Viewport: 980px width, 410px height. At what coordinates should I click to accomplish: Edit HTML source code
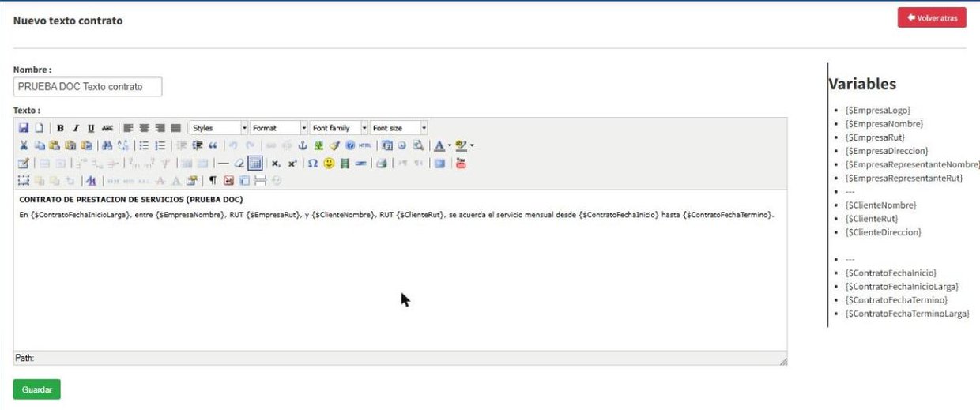364,145
